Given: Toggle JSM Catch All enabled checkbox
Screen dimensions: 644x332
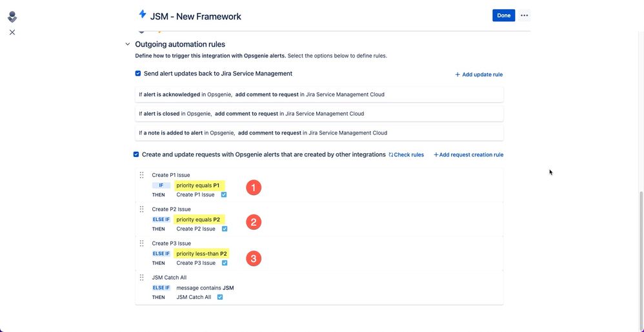Looking at the screenshot, I should pos(220,297).
